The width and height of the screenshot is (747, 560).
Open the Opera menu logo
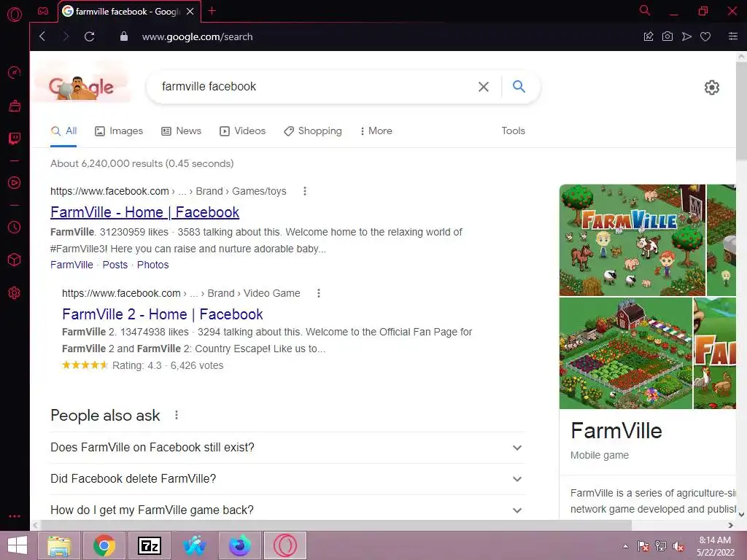[15, 15]
